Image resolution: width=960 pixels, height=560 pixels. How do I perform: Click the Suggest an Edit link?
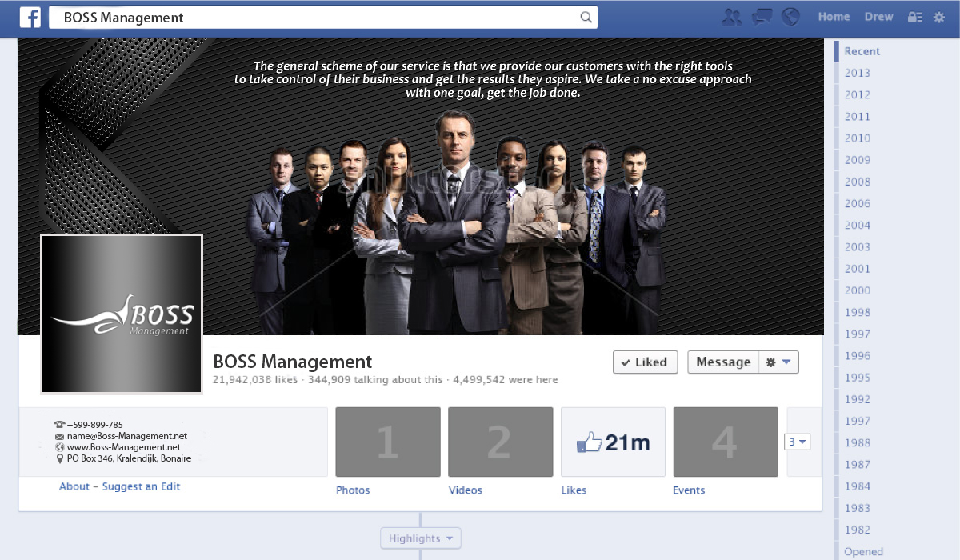coord(142,486)
